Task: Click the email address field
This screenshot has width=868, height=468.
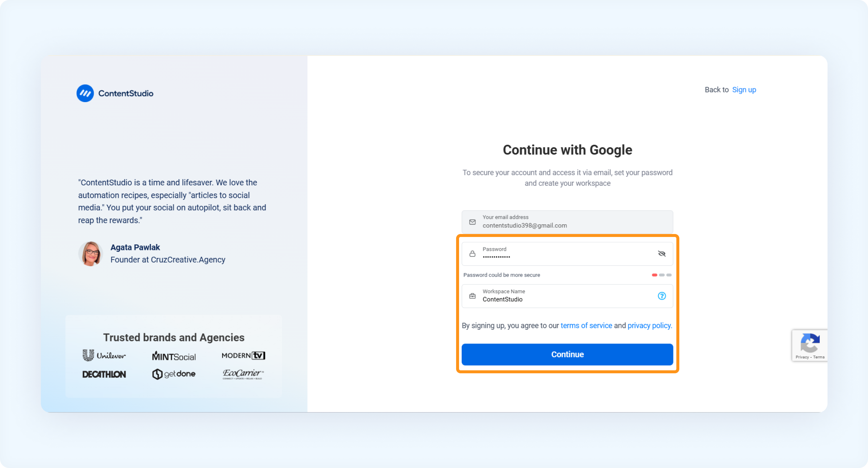Action: pyautogui.click(x=567, y=222)
